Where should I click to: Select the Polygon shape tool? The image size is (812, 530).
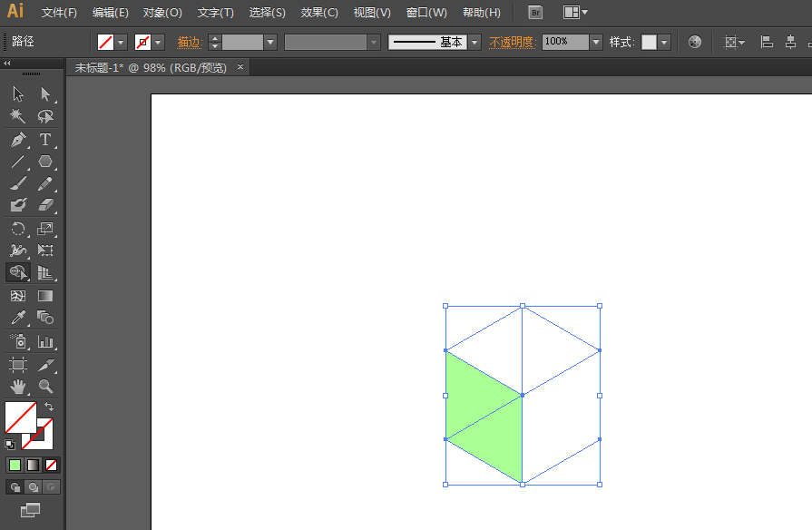pos(45,162)
